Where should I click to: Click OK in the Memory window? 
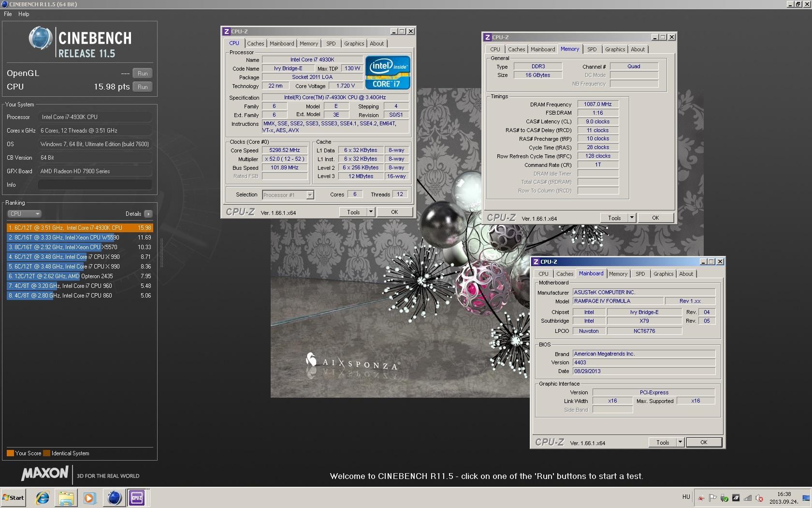coord(655,218)
